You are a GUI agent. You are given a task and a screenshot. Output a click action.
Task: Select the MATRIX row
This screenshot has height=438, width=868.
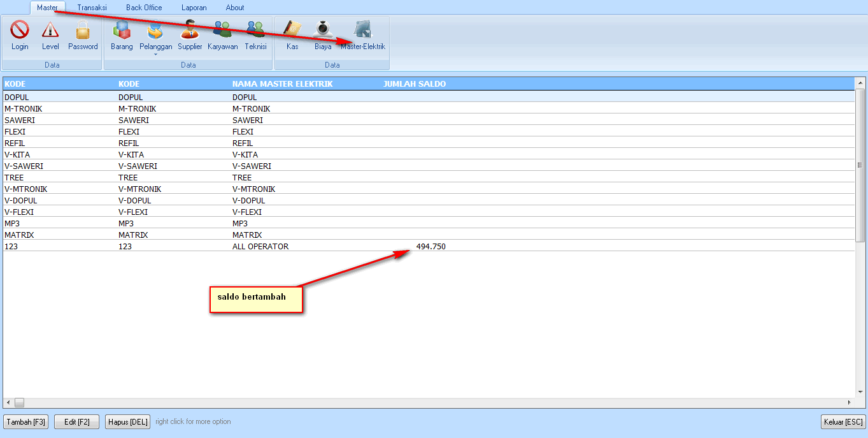pos(429,235)
